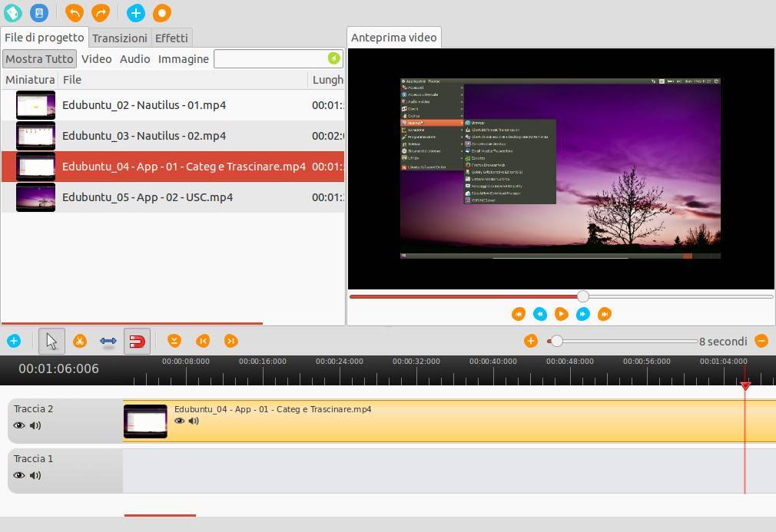The width and height of the screenshot is (776, 532).
Task: Sort by File column header
Action: point(183,80)
